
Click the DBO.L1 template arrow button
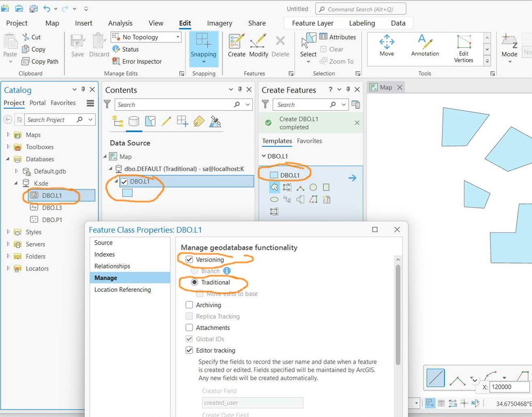(352, 178)
